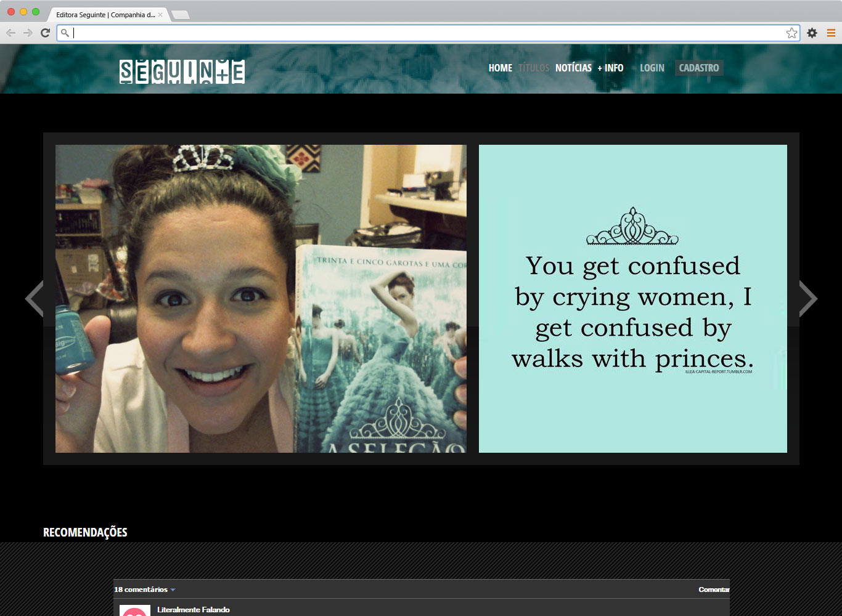Screen dimensions: 842x616
Task: Go to the HOME menu item
Action: pyautogui.click(x=500, y=68)
